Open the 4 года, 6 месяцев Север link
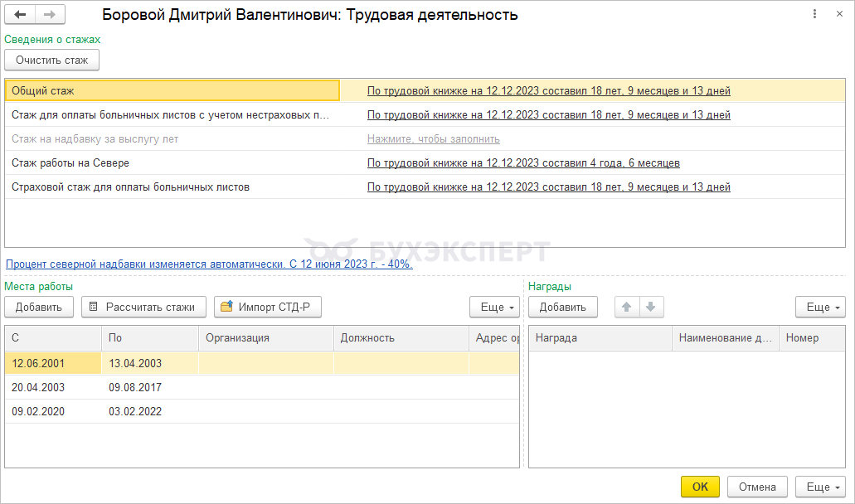The height and width of the screenshot is (504, 855). point(523,163)
